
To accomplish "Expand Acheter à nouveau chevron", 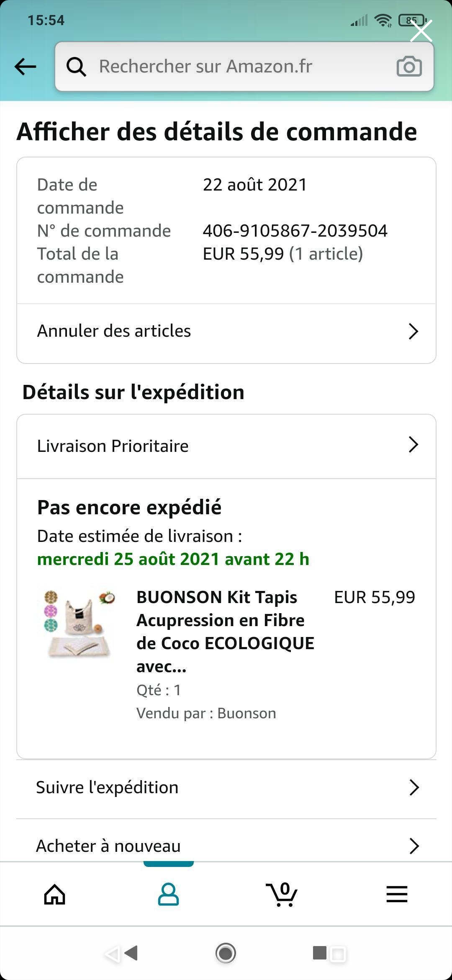I will [x=414, y=846].
